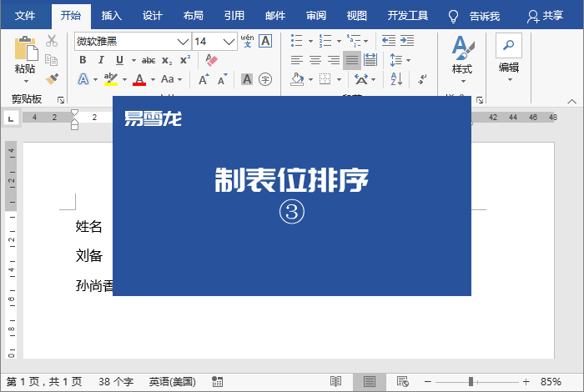Screen dimensions: 584x392
Task: Click language indicator 英语(美国)
Action: click(172, 382)
